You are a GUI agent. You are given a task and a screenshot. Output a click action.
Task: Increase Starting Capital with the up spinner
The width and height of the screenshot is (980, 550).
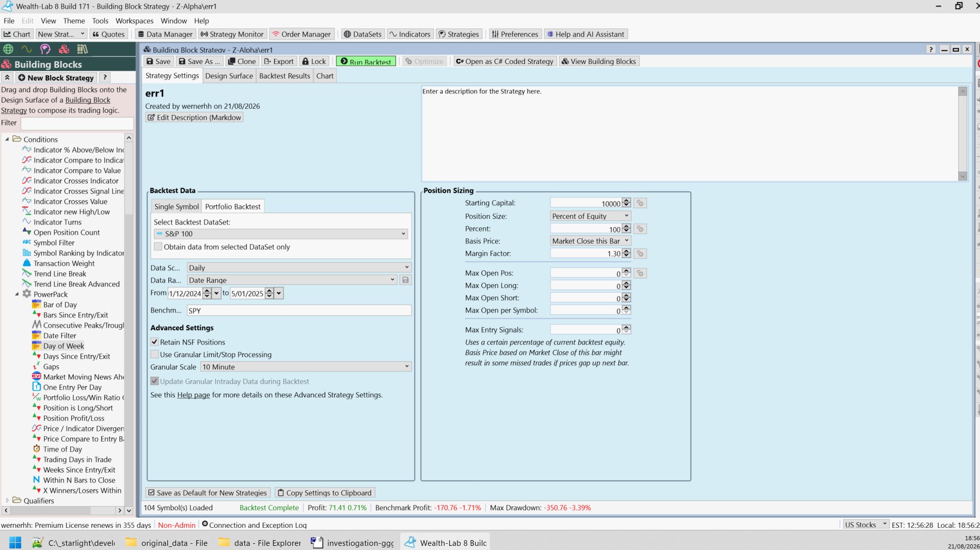coord(626,201)
